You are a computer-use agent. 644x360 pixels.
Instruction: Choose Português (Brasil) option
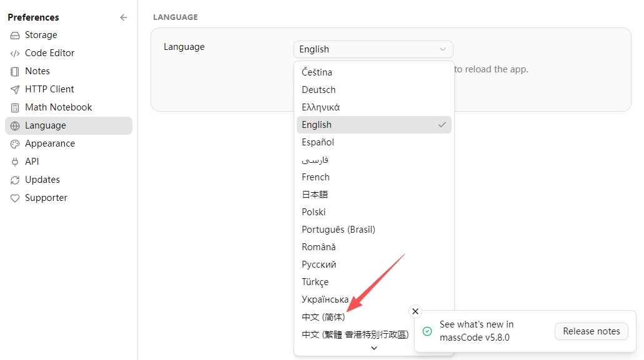374,230
